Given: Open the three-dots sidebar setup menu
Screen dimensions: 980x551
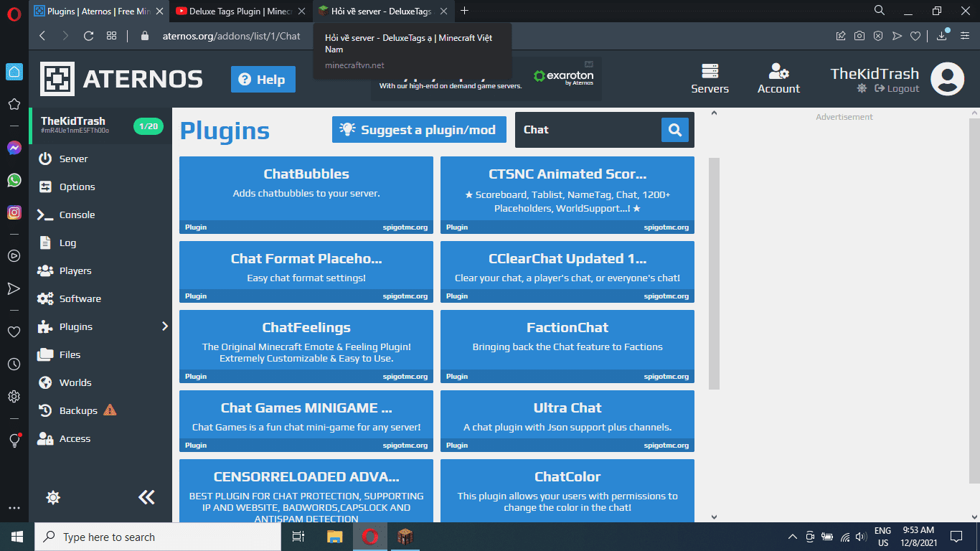Looking at the screenshot, I should click(x=14, y=509).
